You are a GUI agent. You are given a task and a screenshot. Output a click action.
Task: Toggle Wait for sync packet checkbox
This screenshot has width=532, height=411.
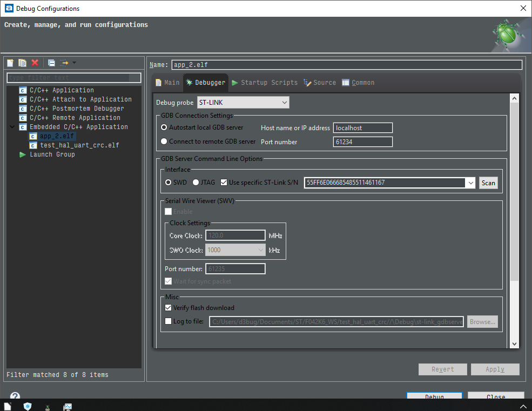coord(169,281)
